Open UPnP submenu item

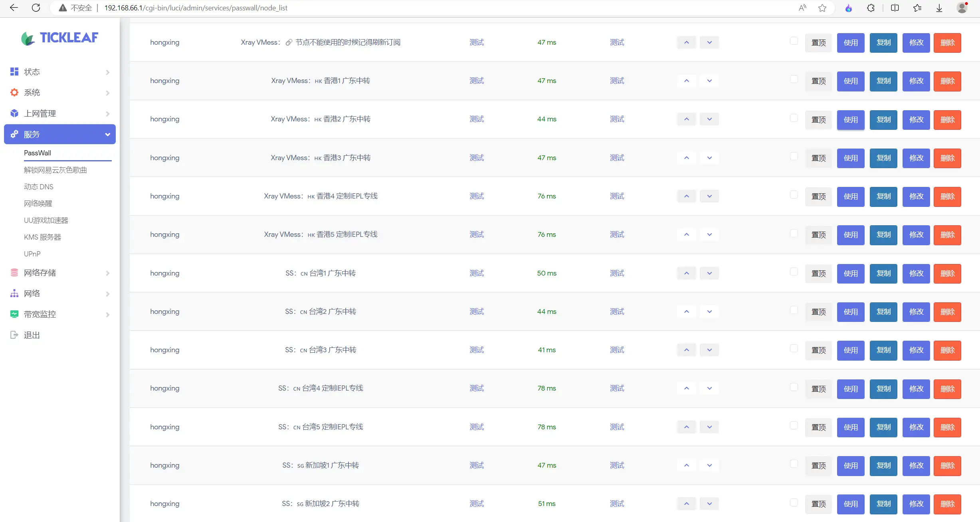32,254
